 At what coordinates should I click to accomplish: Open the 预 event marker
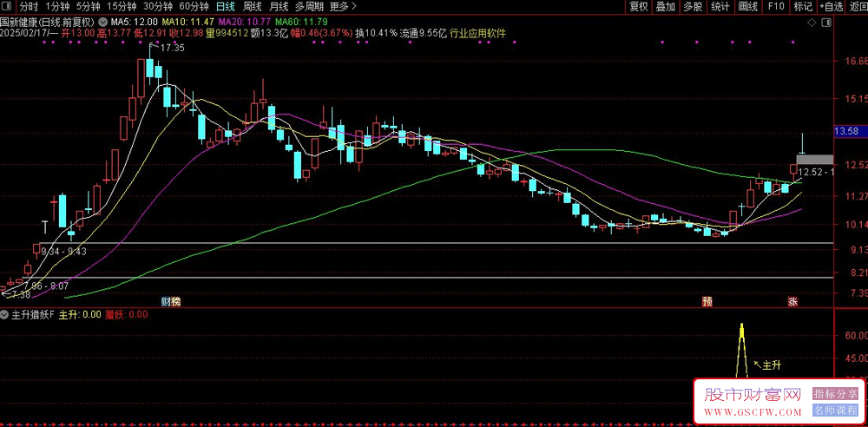point(707,301)
